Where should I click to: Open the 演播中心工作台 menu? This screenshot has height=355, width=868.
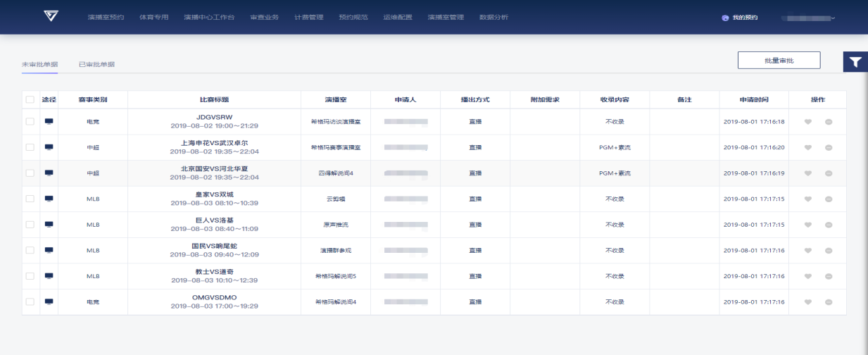click(x=209, y=17)
